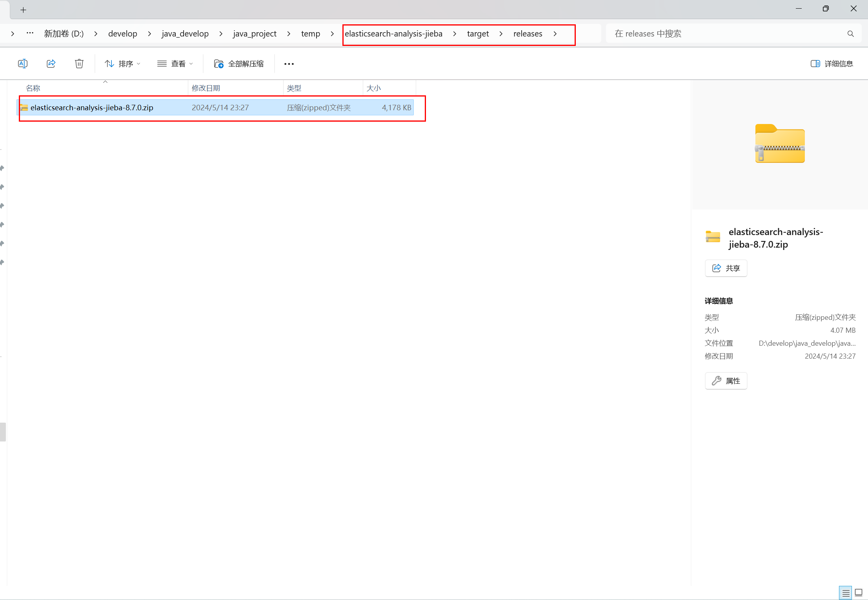
Task: Open the three-dot more options menu
Action: click(x=289, y=64)
